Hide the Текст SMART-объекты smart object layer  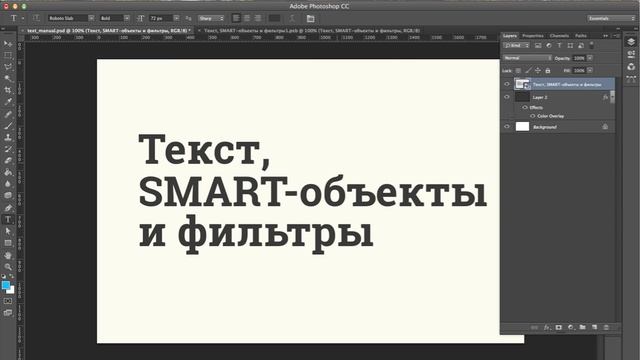coord(507,84)
